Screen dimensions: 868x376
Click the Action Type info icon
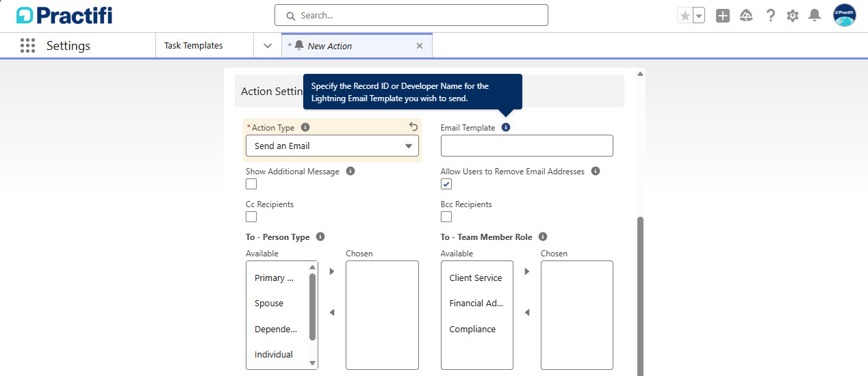tap(305, 127)
